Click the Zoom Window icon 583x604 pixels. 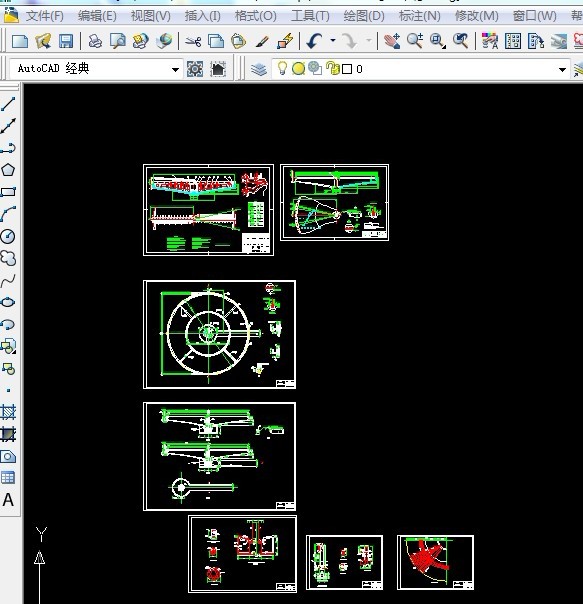pyautogui.click(x=438, y=41)
